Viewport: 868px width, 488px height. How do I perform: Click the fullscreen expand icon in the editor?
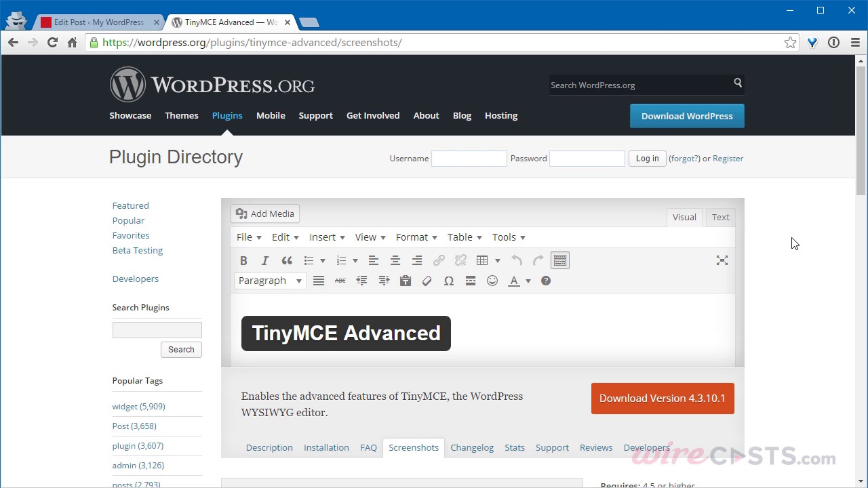point(722,260)
